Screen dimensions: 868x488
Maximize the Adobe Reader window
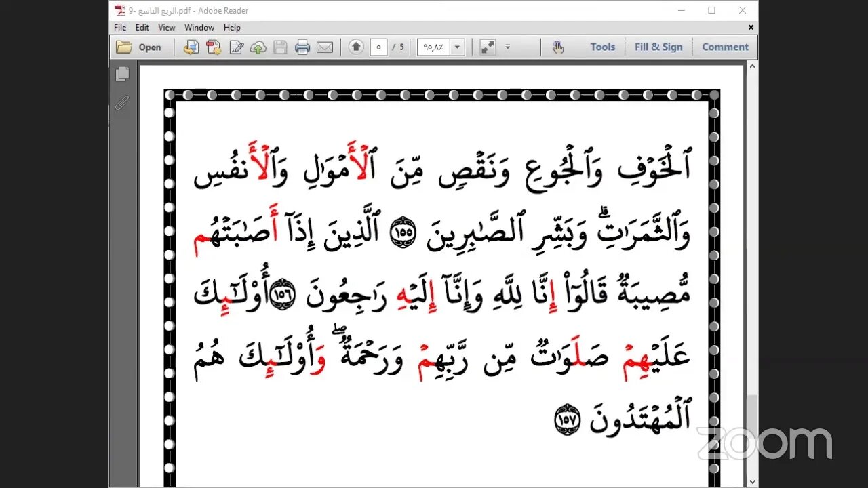point(711,10)
